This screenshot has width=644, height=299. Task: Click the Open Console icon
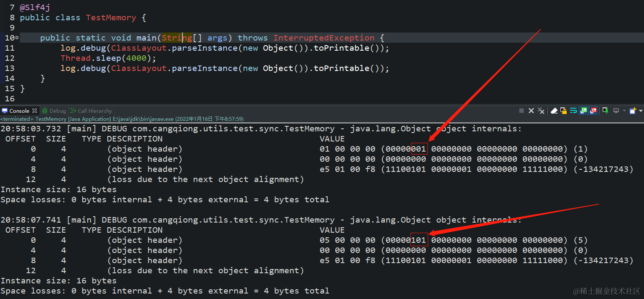pos(633,111)
